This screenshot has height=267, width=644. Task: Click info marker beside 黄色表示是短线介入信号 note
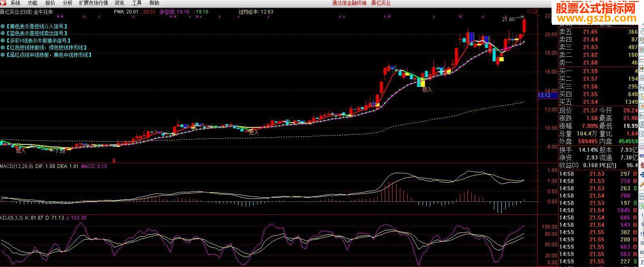tap(2, 26)
